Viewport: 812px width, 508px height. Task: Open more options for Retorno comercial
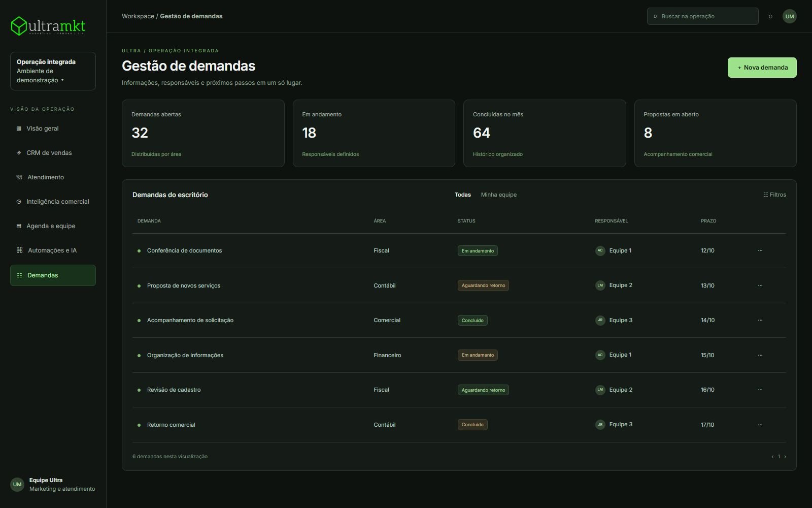pos(760,425)
